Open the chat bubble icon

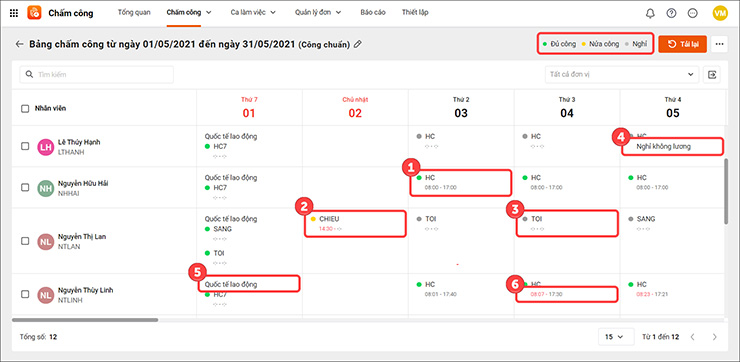[692, 13]
